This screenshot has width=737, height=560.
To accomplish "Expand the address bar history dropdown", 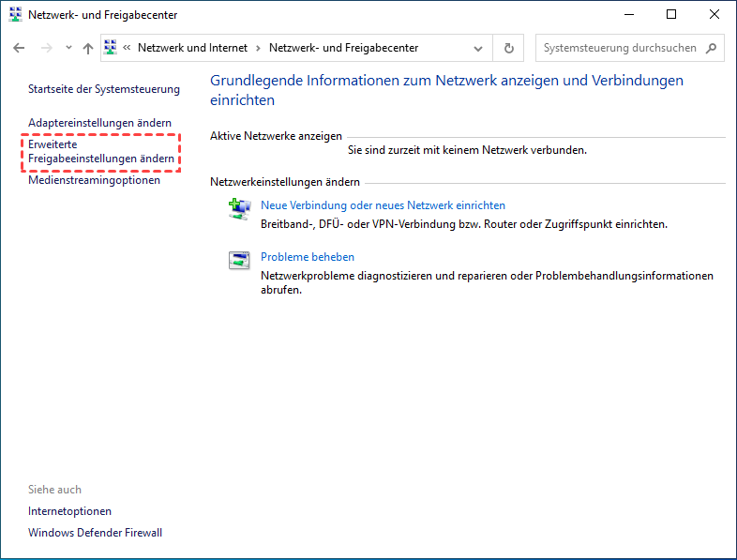I will pos(479,48).
